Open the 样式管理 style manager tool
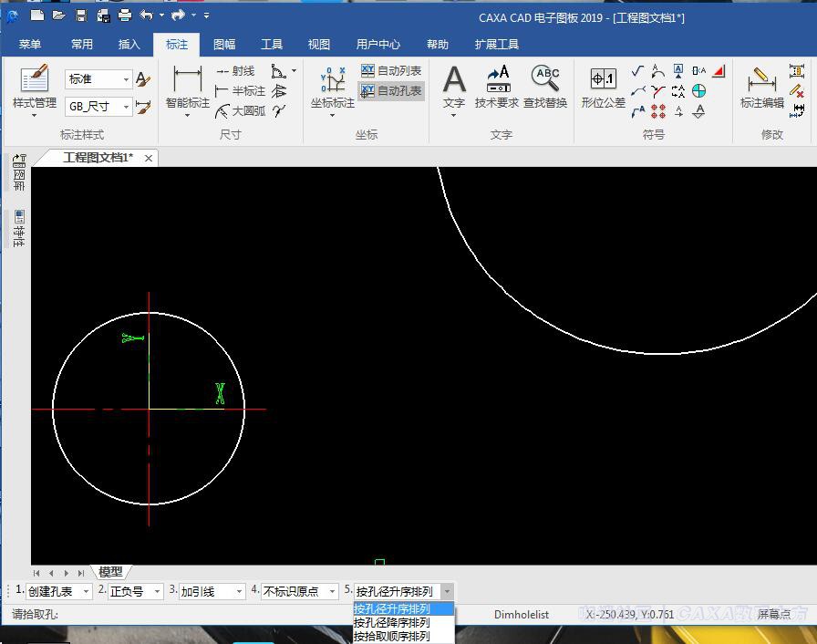The width and height of the screenshot is (817, 644). pyautogui.click(x=34, y=80)
